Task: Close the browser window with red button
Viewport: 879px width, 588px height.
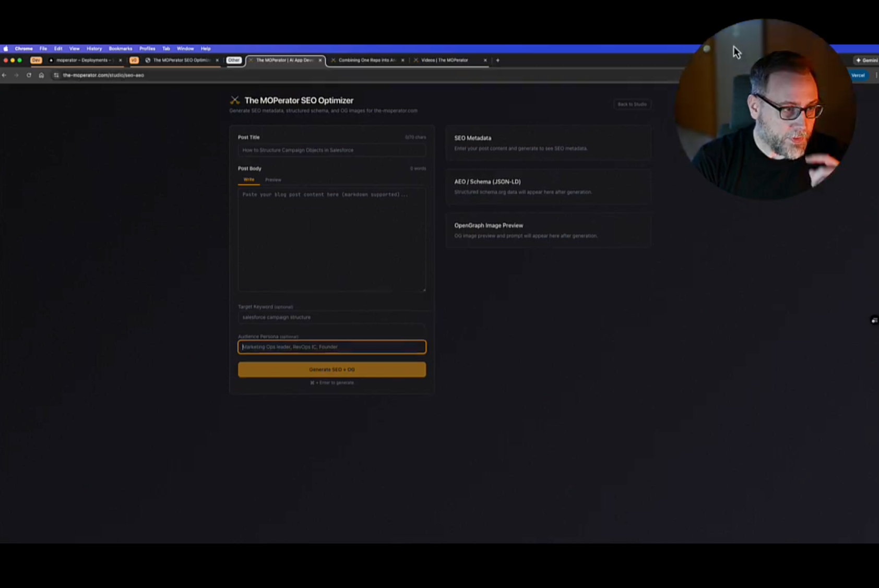Action: click(6, 60)
